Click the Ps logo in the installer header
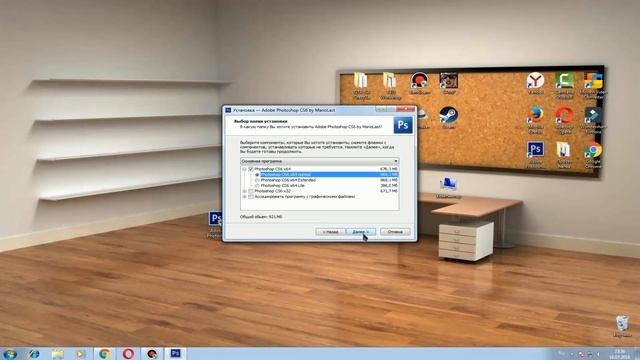Image resolution: width=640 pixels, height=360 pixels. 403,125
